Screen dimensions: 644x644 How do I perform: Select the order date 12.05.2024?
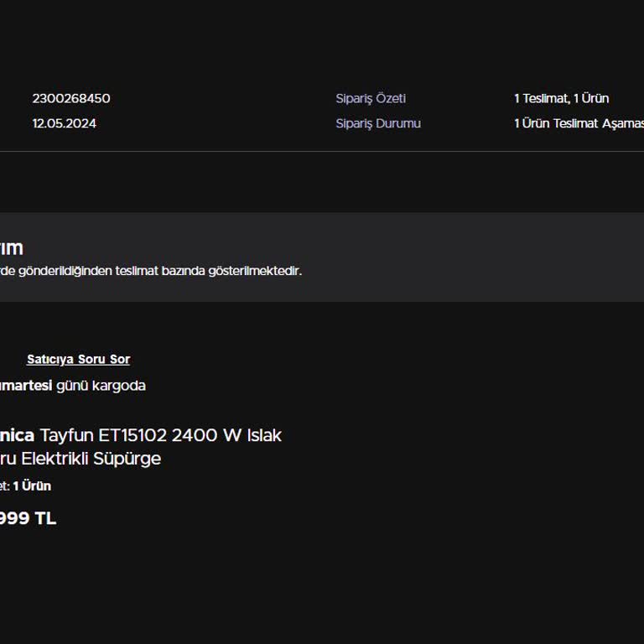(65, 124)
